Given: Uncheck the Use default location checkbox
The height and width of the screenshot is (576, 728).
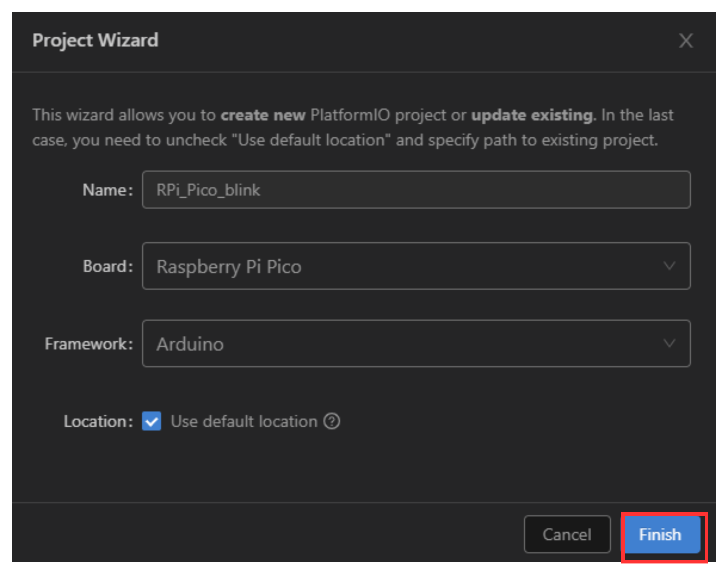Looking at the screenshot, I should [x=152, y=421].
